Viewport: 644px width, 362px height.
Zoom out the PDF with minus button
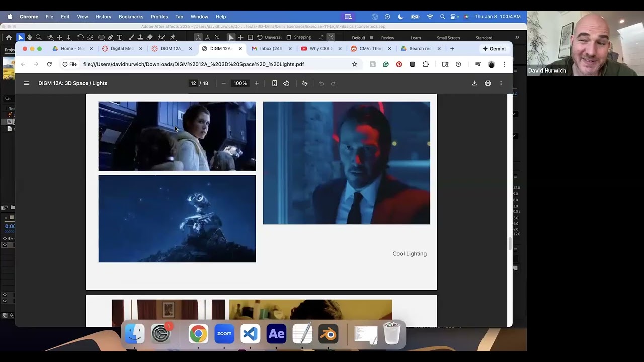pos(223,83)
